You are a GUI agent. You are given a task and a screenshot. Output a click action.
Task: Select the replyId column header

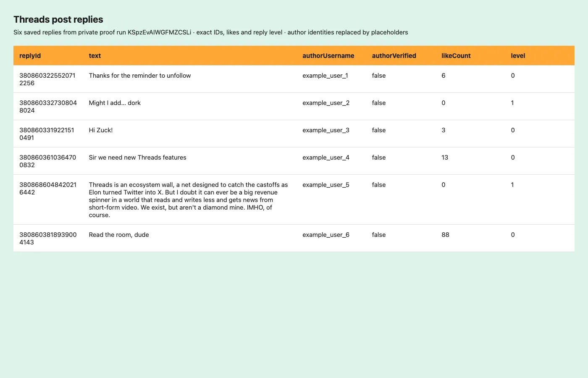30,55
